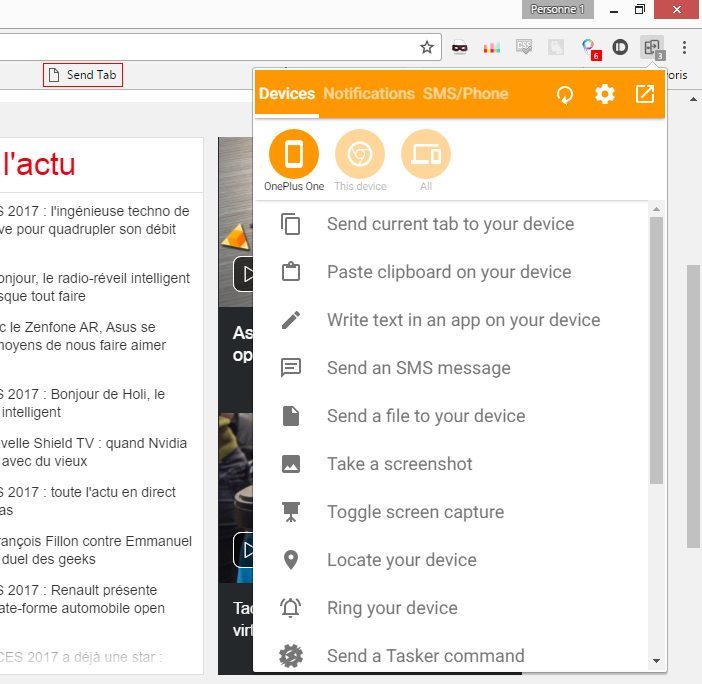Click the popup scrollbar down arrow
Image resolution: width=702 pixels, height=684 pixels.
656,661
